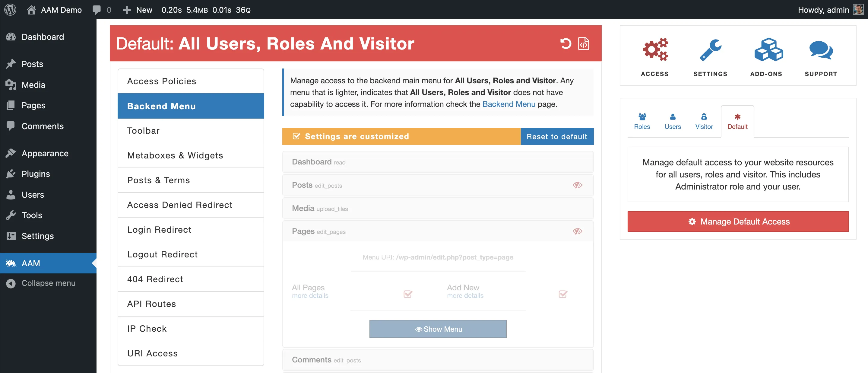The width and height of the screenshot is (868, 373).
Task: Open URI Access section
Action: 191,353
